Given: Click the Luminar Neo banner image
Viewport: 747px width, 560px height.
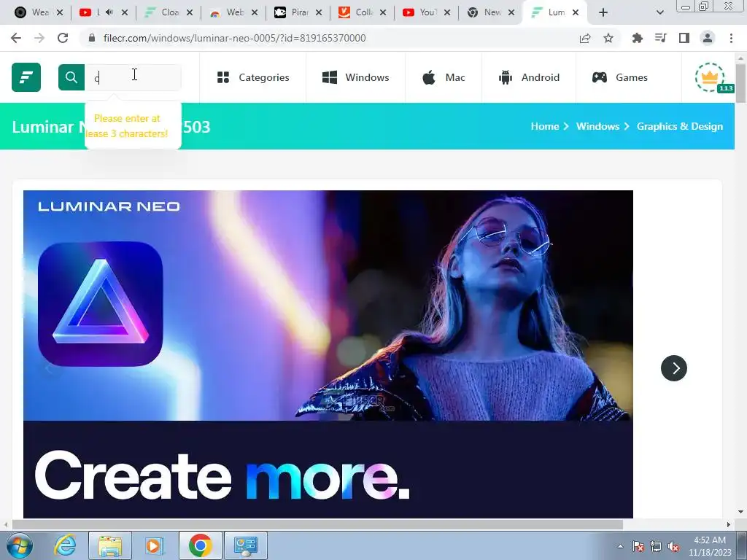Looking at the screenshot, I should [x=328, y=354].
